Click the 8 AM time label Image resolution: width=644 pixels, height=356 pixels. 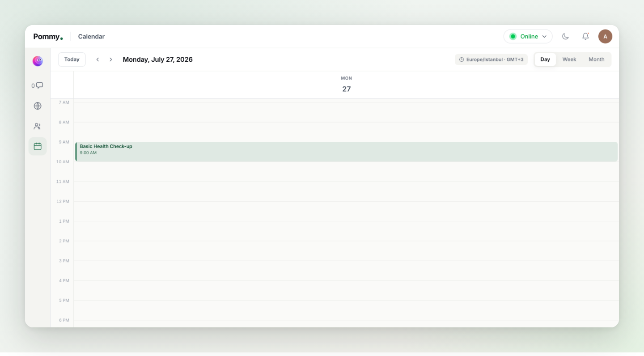64,122
